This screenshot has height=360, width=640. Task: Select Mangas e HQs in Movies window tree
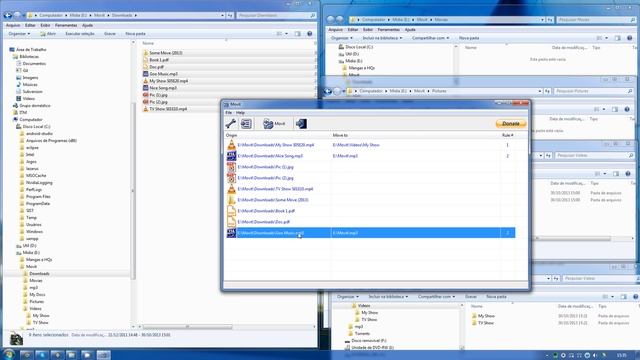361,68
